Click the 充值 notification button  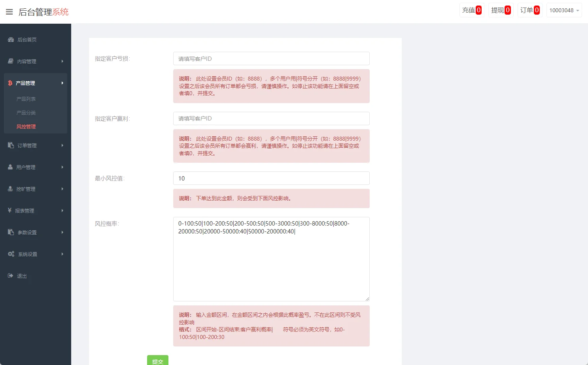pos(472,10)
